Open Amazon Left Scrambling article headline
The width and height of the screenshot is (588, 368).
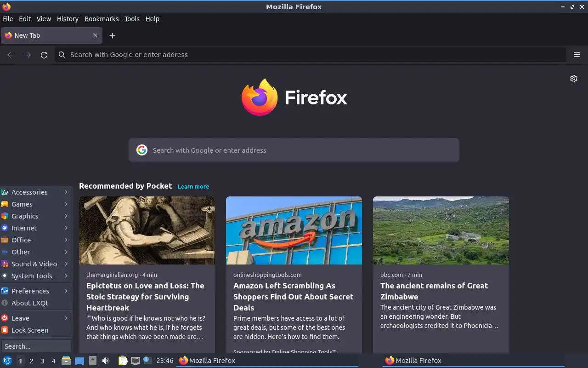[294, 297]
